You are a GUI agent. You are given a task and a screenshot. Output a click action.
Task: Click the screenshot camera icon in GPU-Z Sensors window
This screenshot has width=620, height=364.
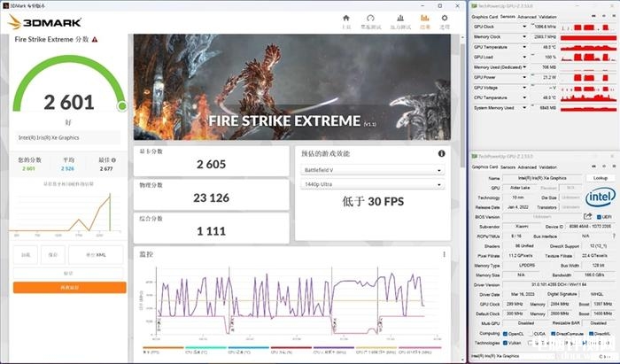click(x=593, y=16)
